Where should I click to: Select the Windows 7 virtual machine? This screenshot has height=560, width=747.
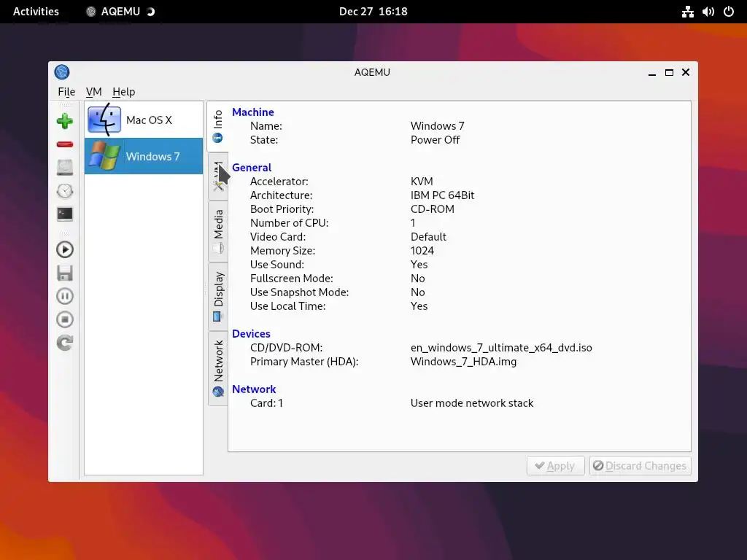point(144,156)
